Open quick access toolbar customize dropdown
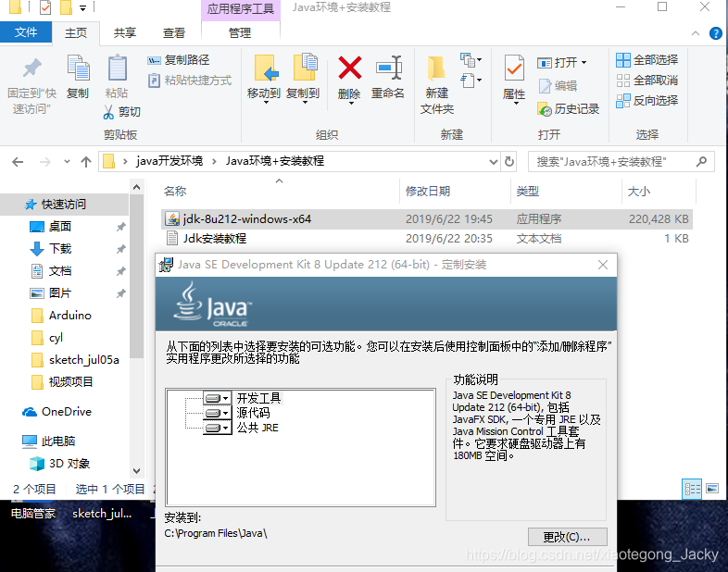The width and height of the screenshot is (728, 572). click(x=82, y=8)
